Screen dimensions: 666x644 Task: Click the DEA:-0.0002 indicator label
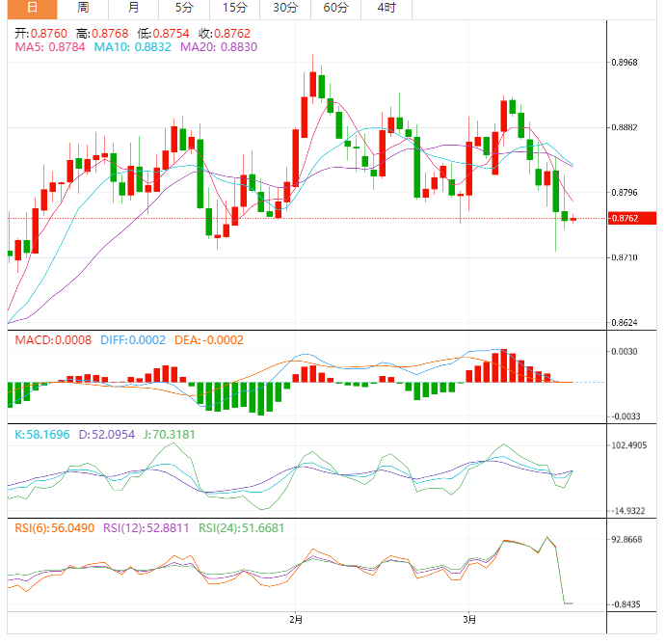[209, 340]
